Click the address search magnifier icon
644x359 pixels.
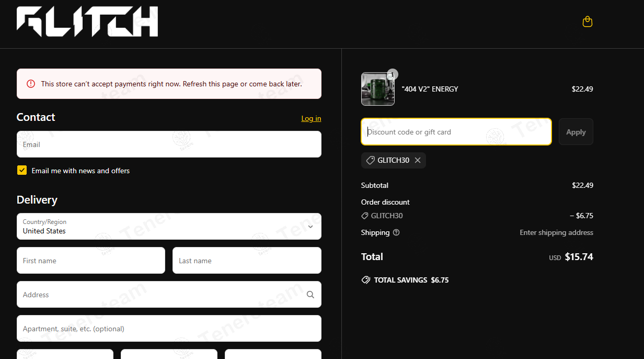[310, 295]
